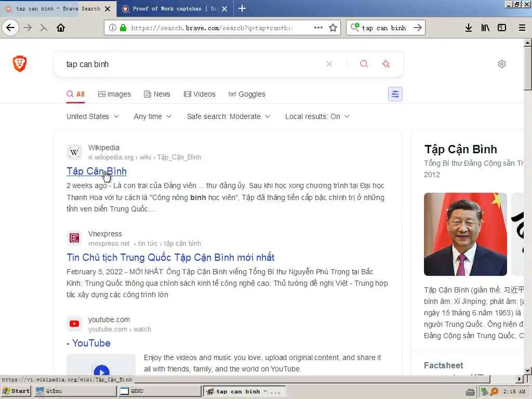Select the All results tab

point(75,94)
